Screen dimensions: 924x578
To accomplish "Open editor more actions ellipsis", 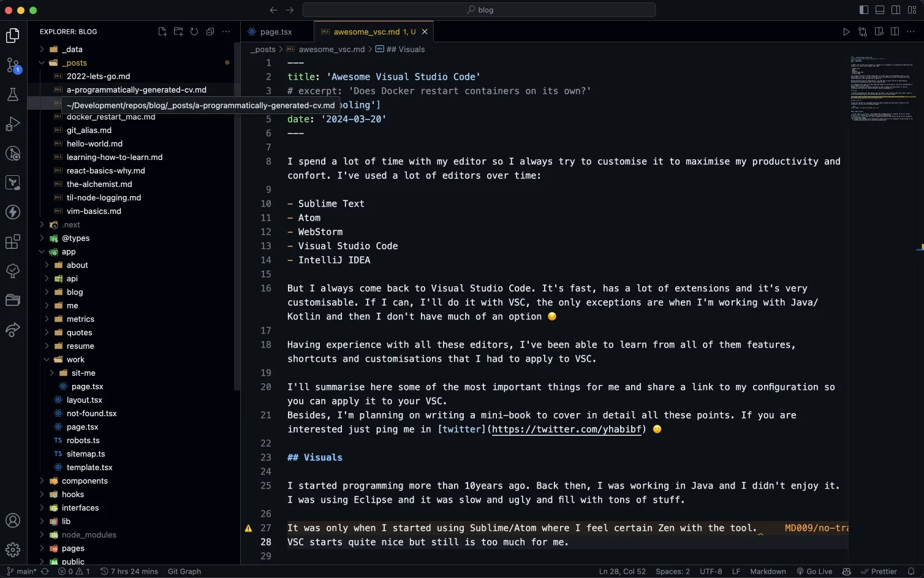I will pos(911,32).
